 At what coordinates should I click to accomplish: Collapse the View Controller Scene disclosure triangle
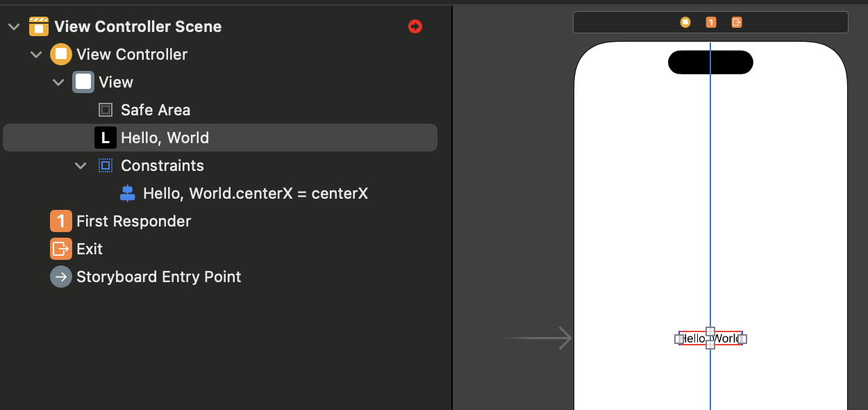(x=14, y=26)
